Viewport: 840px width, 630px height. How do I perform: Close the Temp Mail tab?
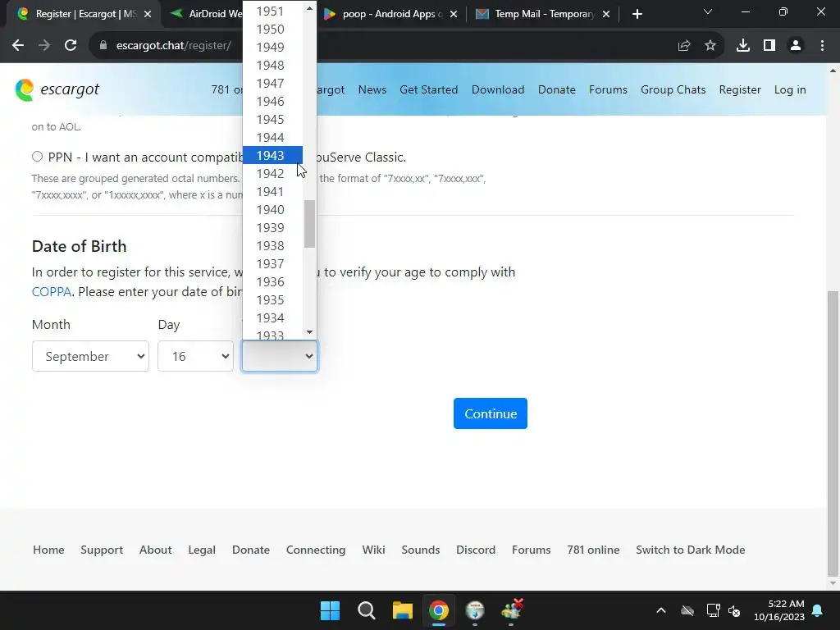click(x=606, y=15)
